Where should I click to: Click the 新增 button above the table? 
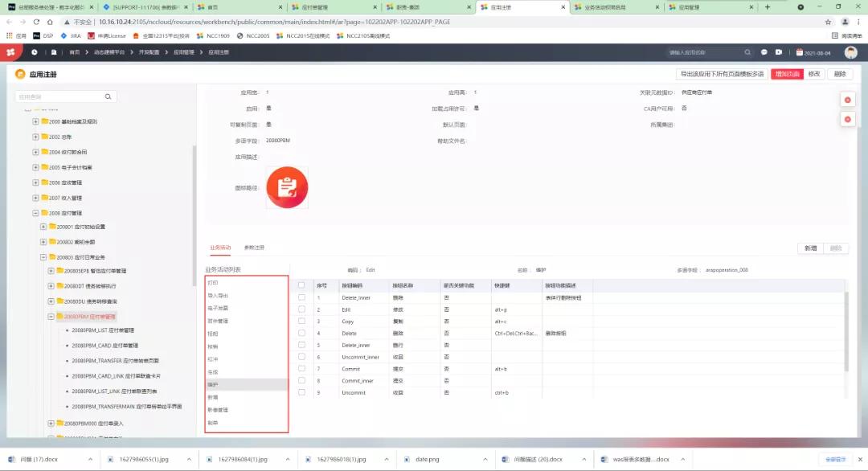(x=811, y=248)
